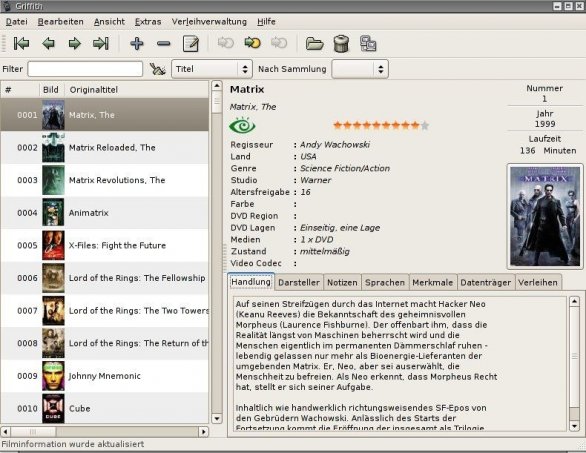The width and height of the screenshot is (586, 453).
Task: Sort by the Originaltitel column header
Action: 136,90
